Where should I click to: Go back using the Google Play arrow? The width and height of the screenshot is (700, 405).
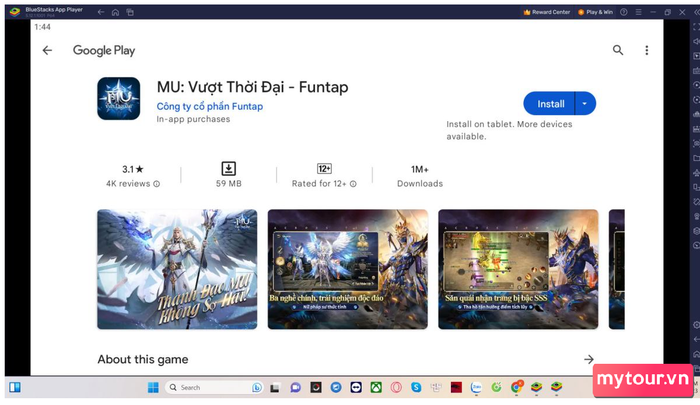pyautogui.click(x=47, y=50)
